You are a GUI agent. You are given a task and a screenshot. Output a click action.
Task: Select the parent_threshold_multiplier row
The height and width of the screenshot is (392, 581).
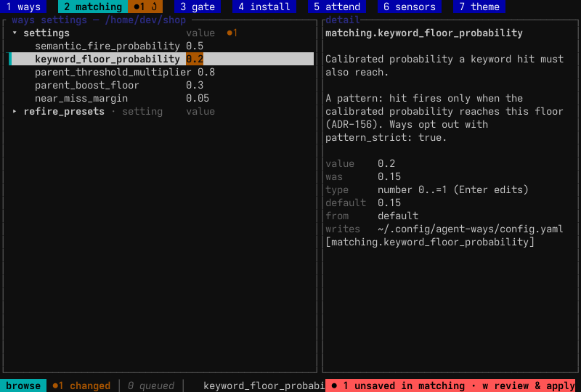[161, 72]
